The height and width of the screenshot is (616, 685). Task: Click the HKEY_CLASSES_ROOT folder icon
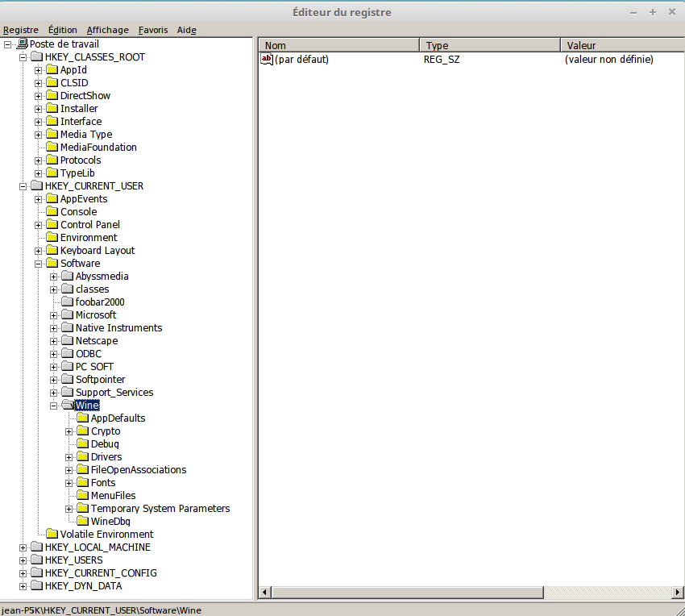[37, 57]
